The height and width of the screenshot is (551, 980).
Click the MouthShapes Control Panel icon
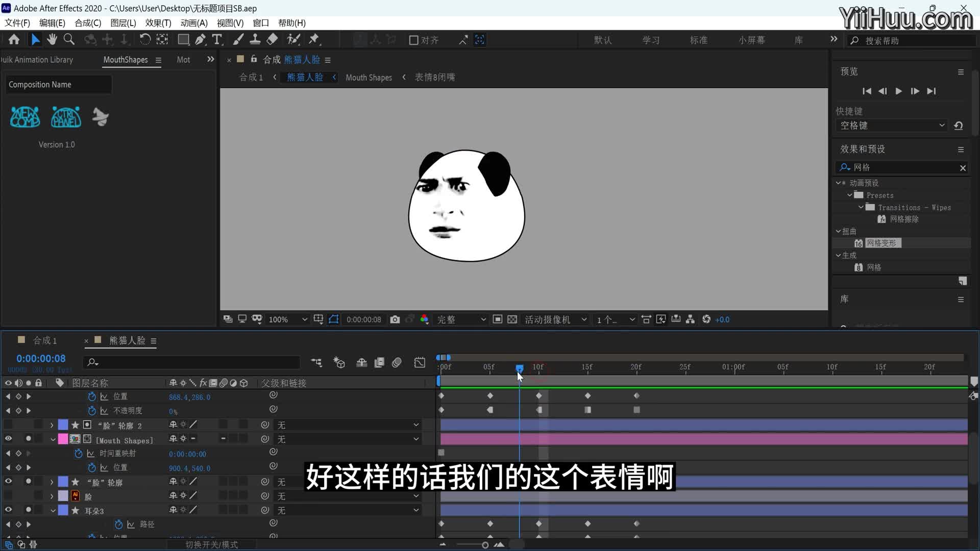[x=66, y=117]
